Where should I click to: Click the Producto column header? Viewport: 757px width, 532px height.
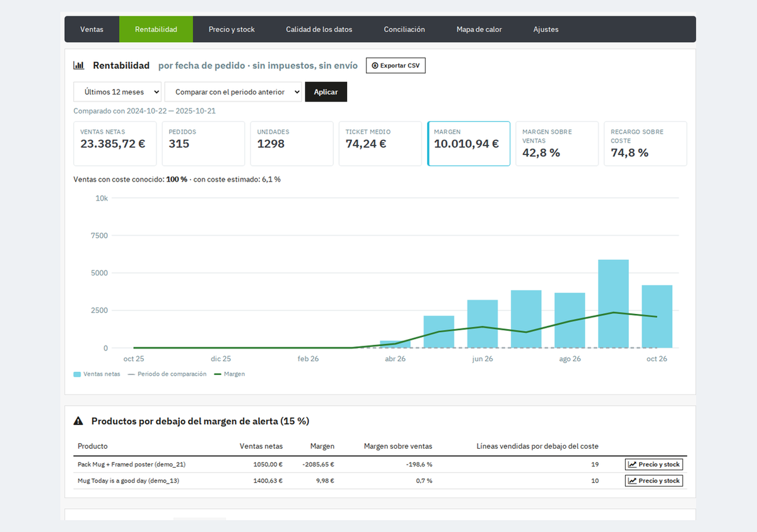tap(93, 446)
